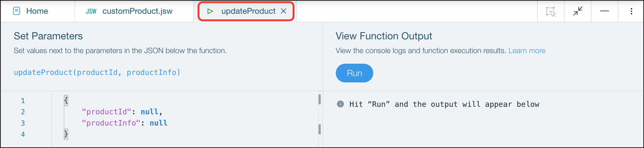The width and height of the screenshot is (644, 148).
Task: Minimize the panel with the dash icon
Action: [x=605, y=11]
